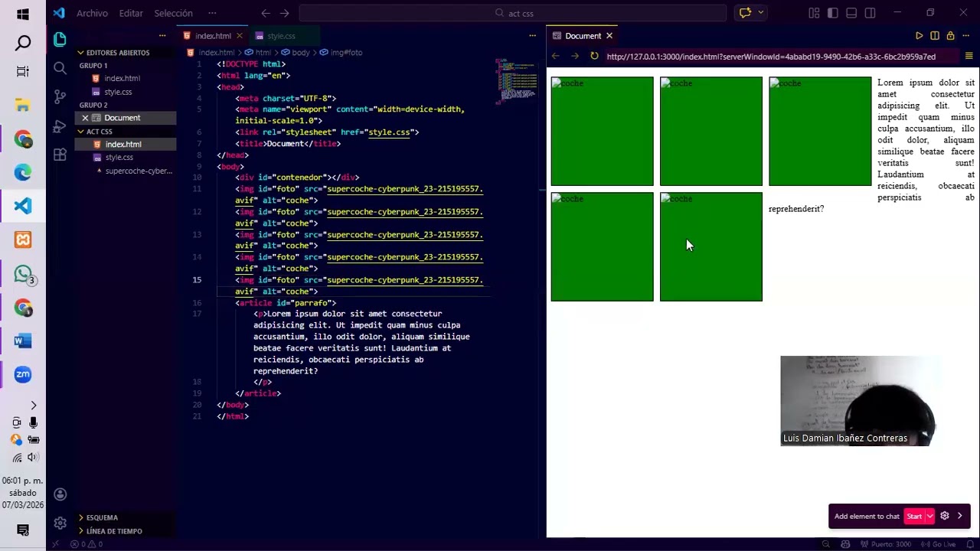The height and width of the screenshot is (551, 980).
Task: Click the browser preview back arrow
Action: tap(556, 56)
